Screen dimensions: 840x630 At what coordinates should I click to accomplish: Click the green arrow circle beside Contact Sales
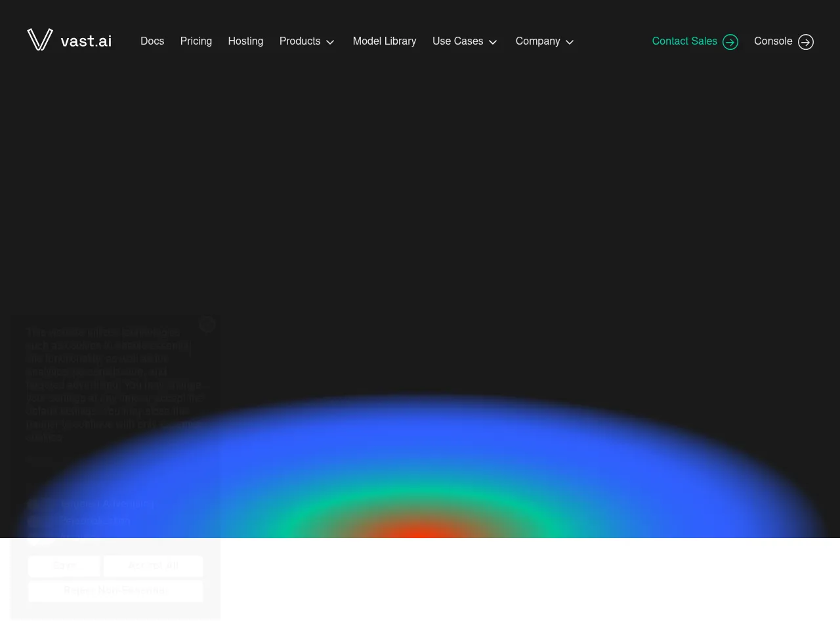click(730, 42)
